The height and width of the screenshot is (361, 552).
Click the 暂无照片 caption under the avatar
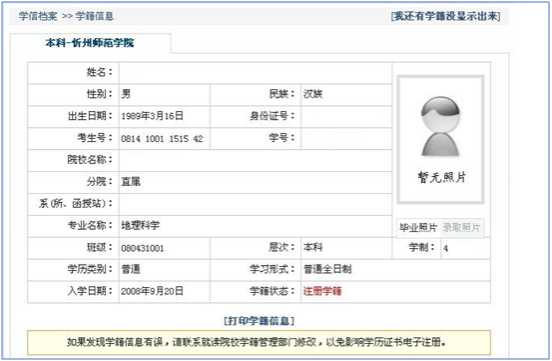pos(441,177)
